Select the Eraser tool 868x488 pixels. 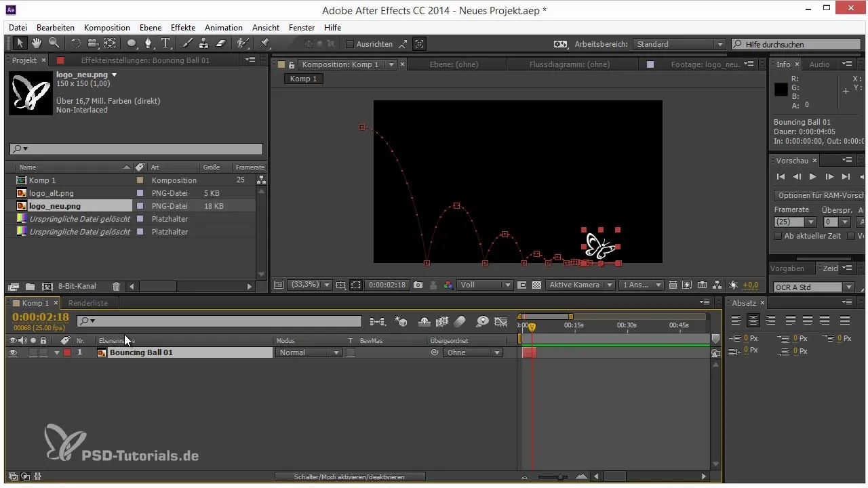(220, 43)
